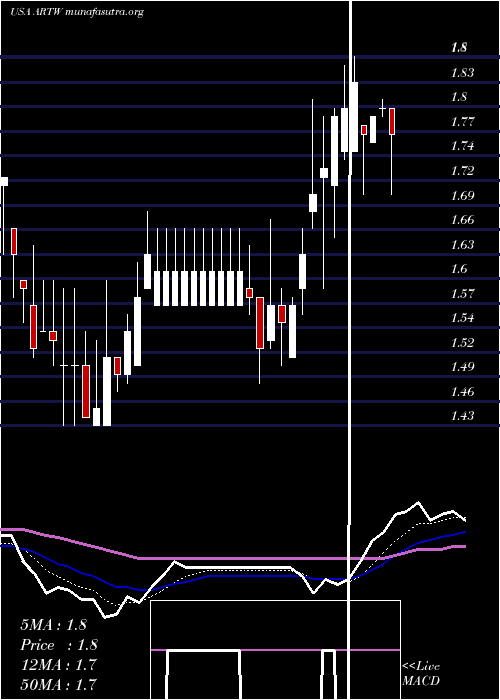Select the 5MA value label
Screen dimensions: 500x700
53,624
